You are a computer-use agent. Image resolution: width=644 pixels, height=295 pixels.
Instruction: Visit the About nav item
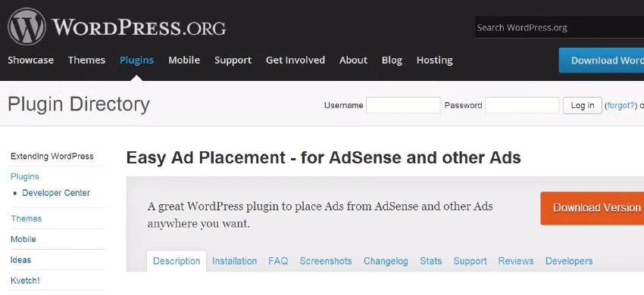click(353, 60)
